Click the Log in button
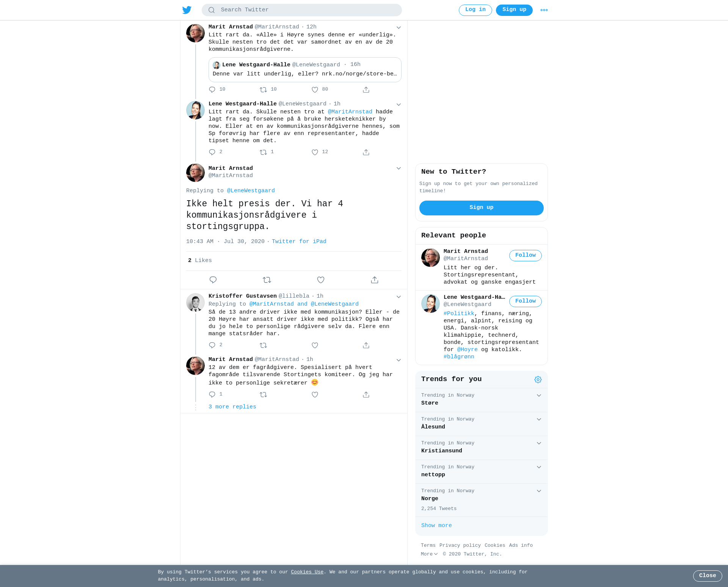Screen dimensions: 728x587 (x=475, y=10)
